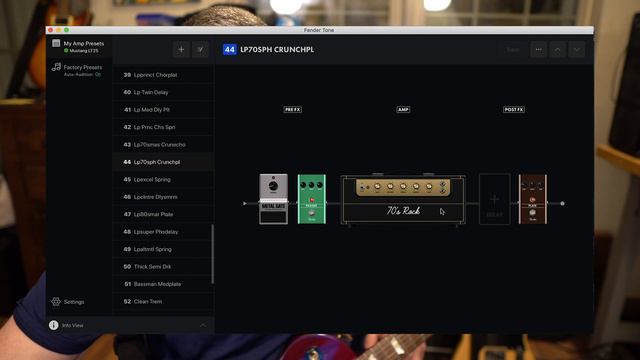Toggle Auto Audition setting under Factory Presets

(82, 75)
